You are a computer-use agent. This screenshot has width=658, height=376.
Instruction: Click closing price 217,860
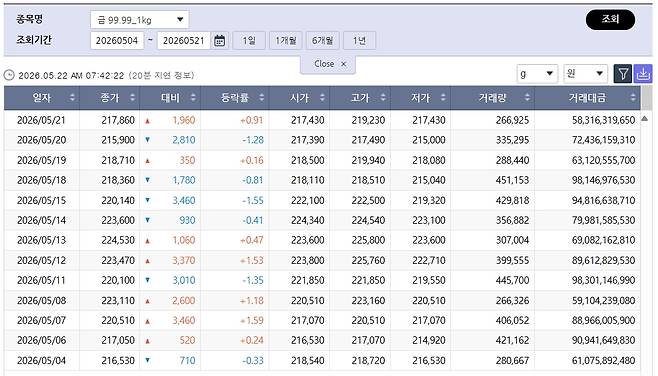(118, 120)
